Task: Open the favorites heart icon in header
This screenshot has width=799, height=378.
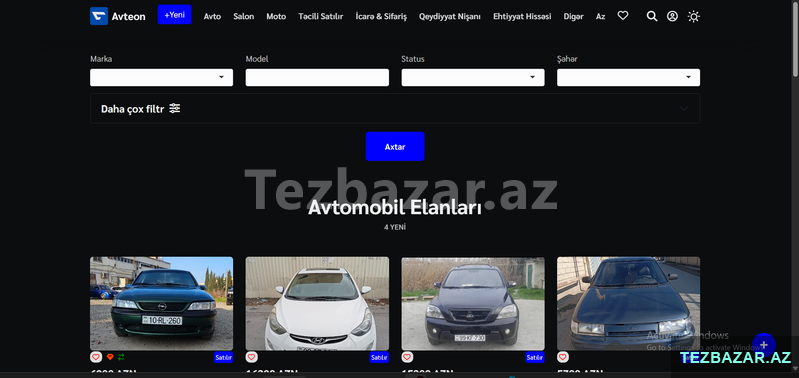Action: pyautogui.click(x=623, y=16)
